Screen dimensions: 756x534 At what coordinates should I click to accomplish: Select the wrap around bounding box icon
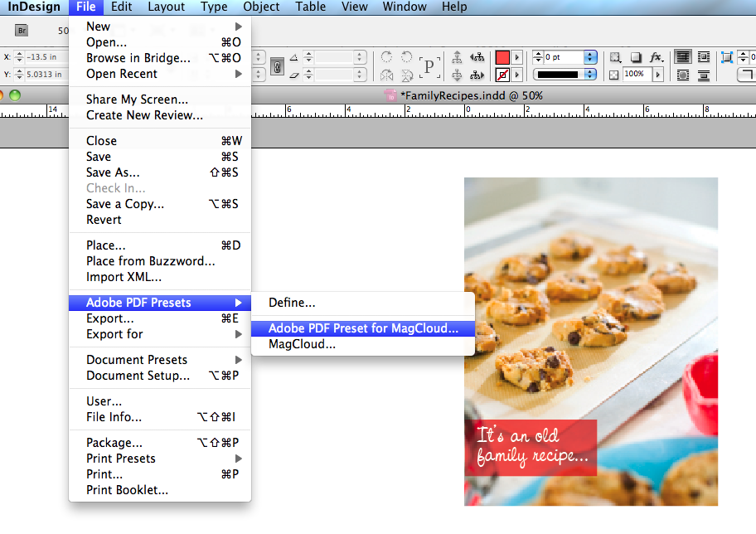pos(704,57)
